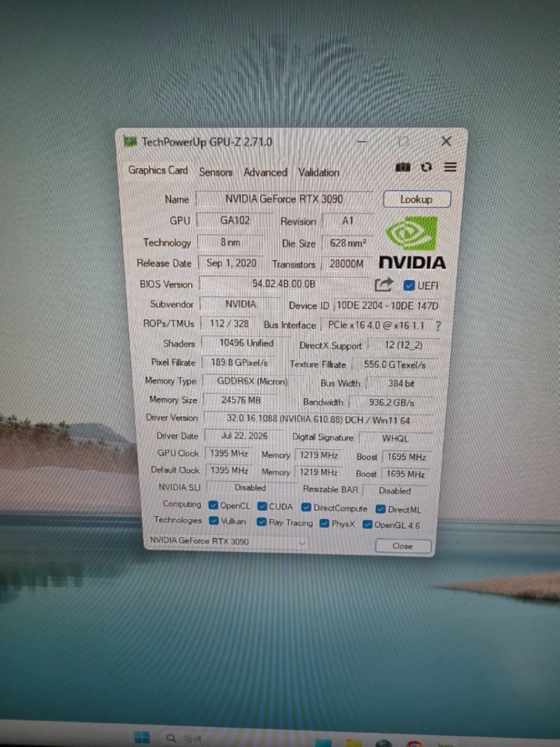This screenshot has height=747, width=560.
Task: Click the taskbar search magnifier
Action: click(x=170, y=738)
